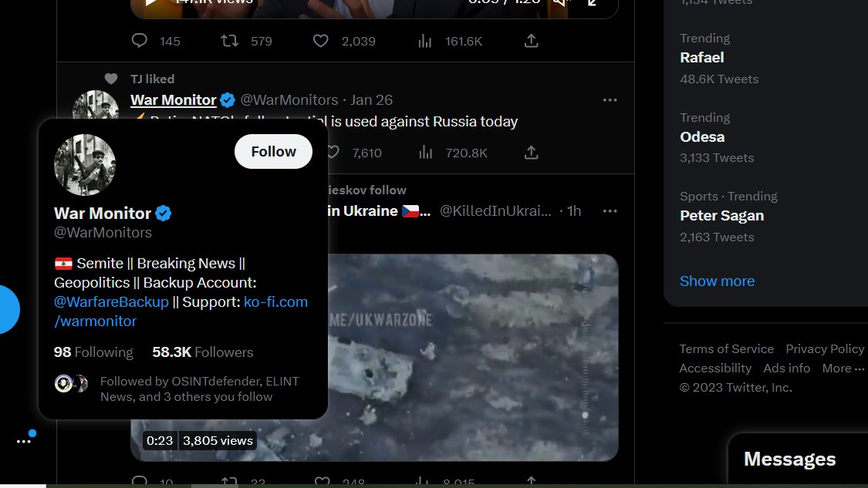Screen dimensions: 868x488
Task: Expand the More footer menu
Action: pos(843,369)
